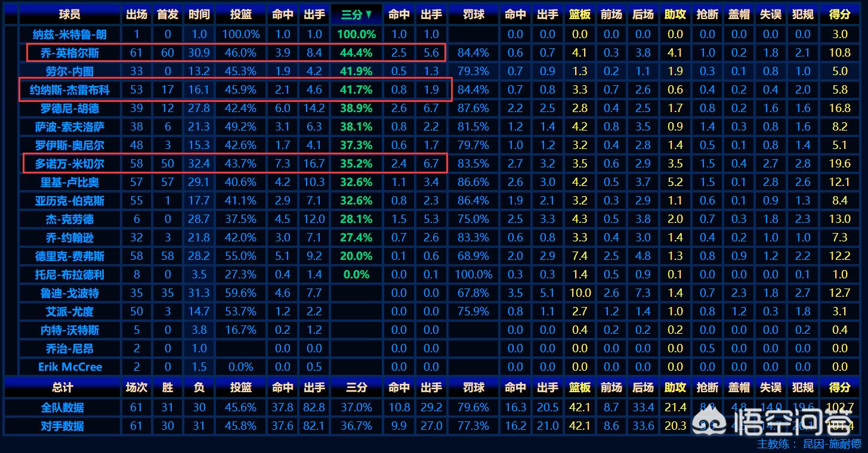Open the 全队数据 team totals row
This screenshot has width=868, height=453.
pos(63,408)
